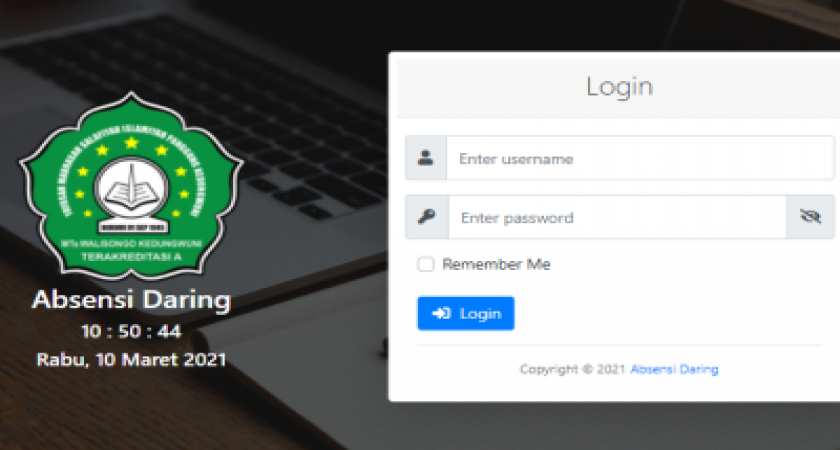Focus the Enter password field
840x450 pixels.
point(617,217)
